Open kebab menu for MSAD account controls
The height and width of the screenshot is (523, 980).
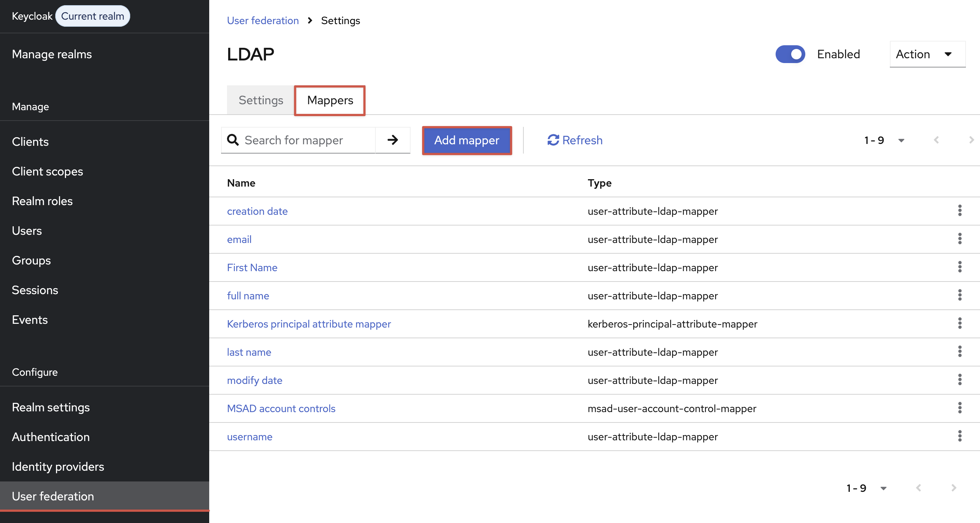[960, 408]
